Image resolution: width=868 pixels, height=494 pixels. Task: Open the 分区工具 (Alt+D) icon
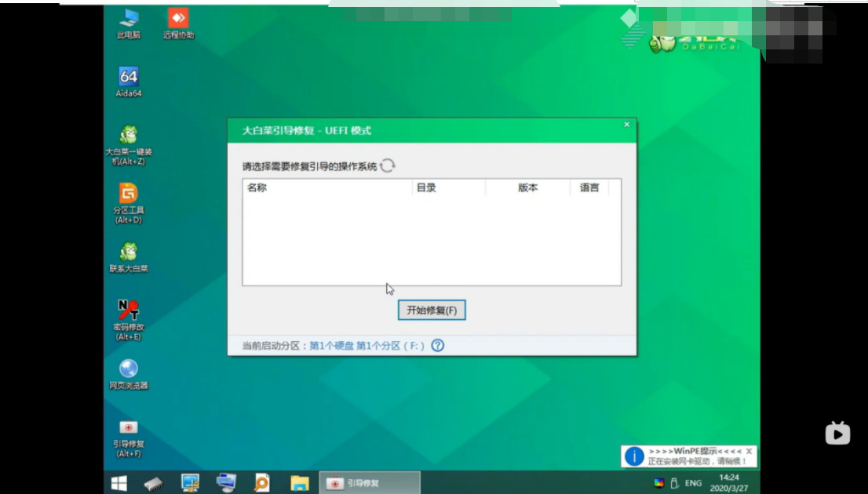pos(129,204)
